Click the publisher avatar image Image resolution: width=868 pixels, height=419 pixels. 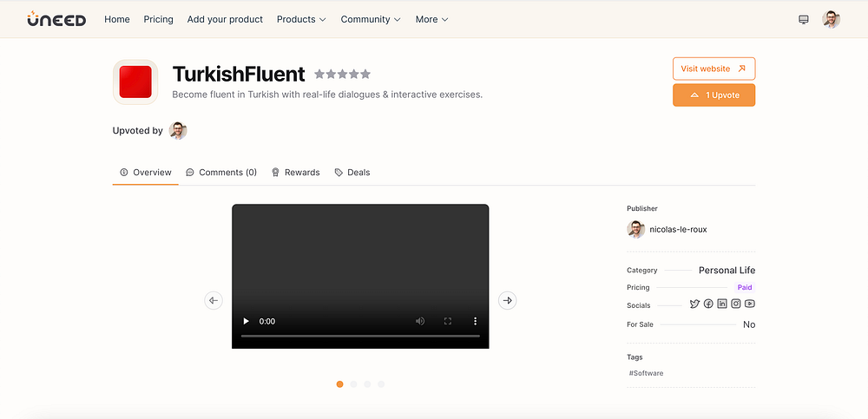tap(635, 229)
